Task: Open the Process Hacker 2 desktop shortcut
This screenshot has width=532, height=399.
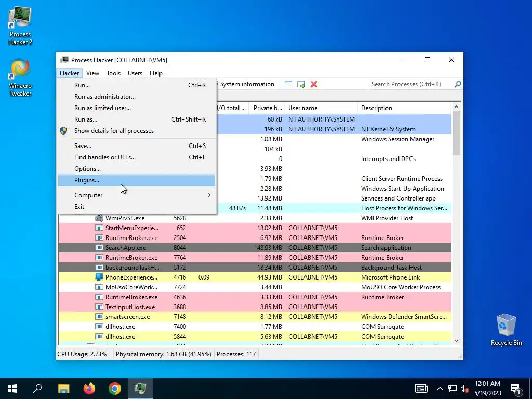Action: click(20, 26)
